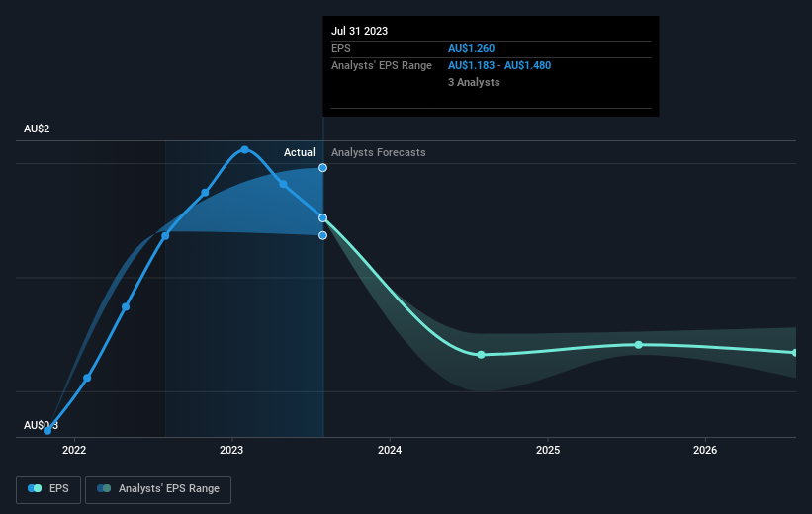Viewport: 812px width, 514px height.
Task: Click the 2023 x-axis label
Action: click(x=231, y=450)
